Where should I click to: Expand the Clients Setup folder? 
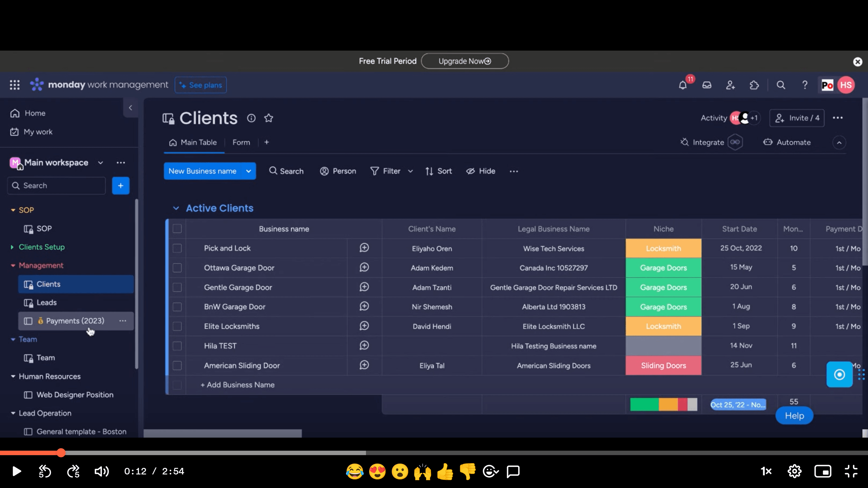coord(12,247)
